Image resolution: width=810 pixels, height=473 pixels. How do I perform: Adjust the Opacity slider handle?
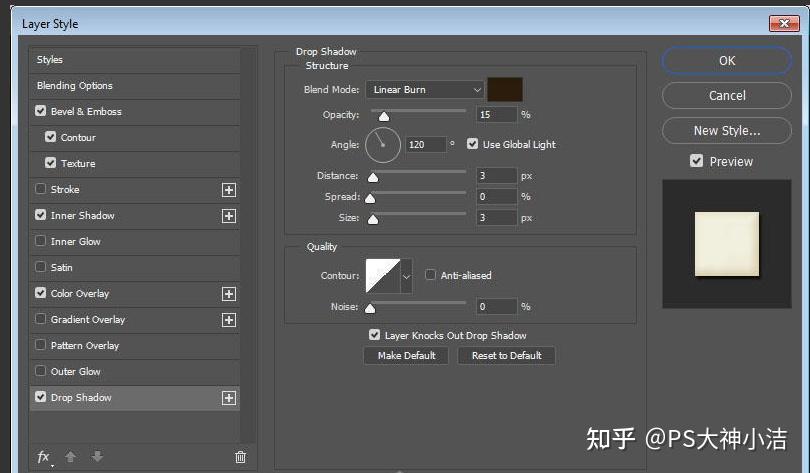384,117
